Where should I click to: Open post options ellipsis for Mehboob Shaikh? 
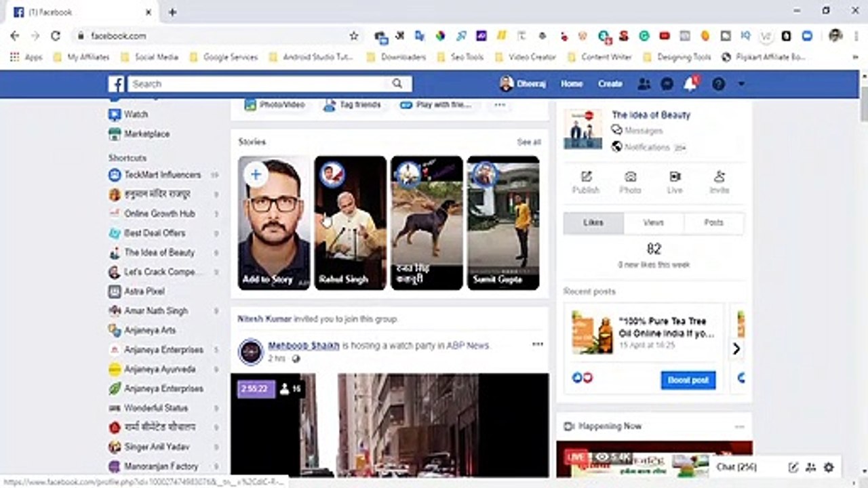pos(538,344)
